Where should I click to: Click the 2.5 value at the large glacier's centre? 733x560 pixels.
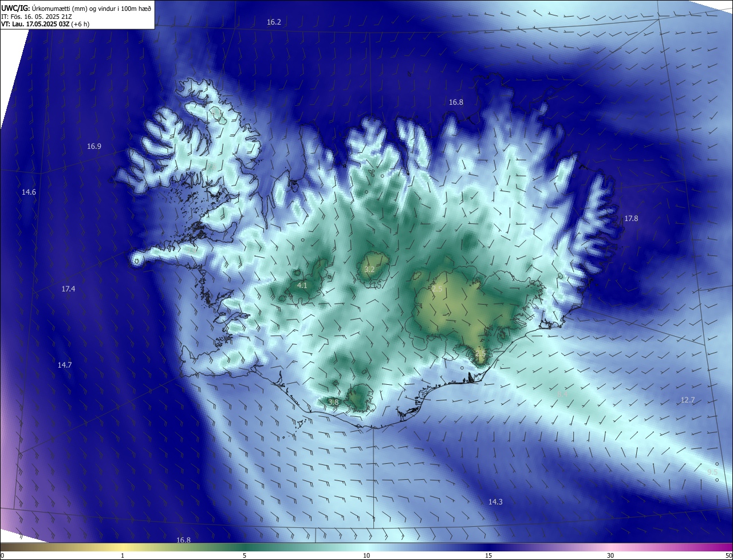coord(437,289)
